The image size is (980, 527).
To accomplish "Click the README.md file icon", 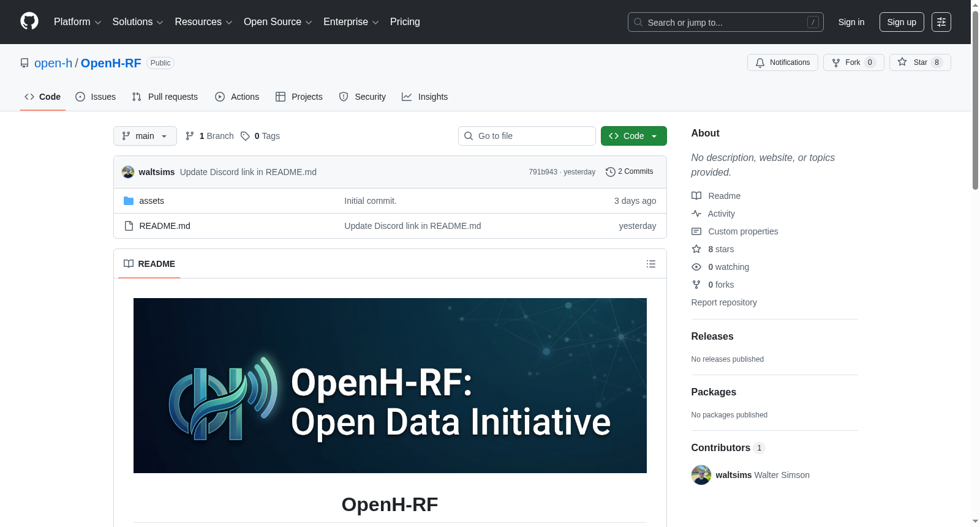I will pyautogui.click(x=129, y=226).
